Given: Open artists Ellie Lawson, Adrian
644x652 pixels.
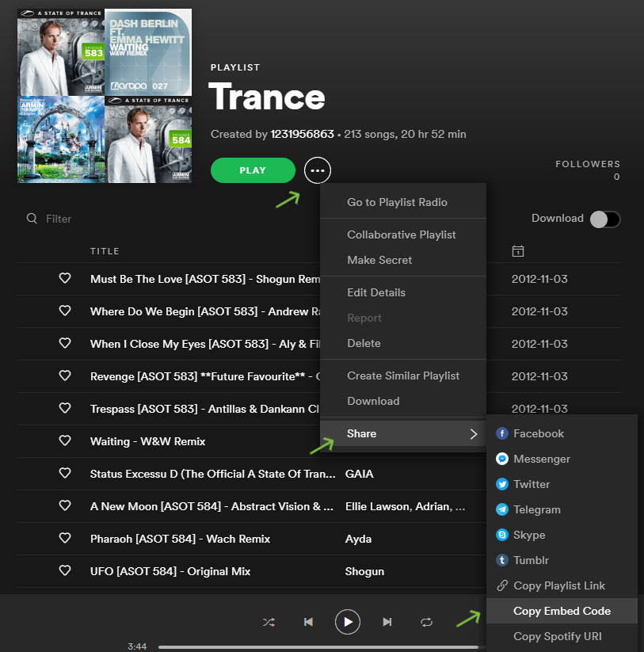Looking at the screenshot, I should pos(405,506).
